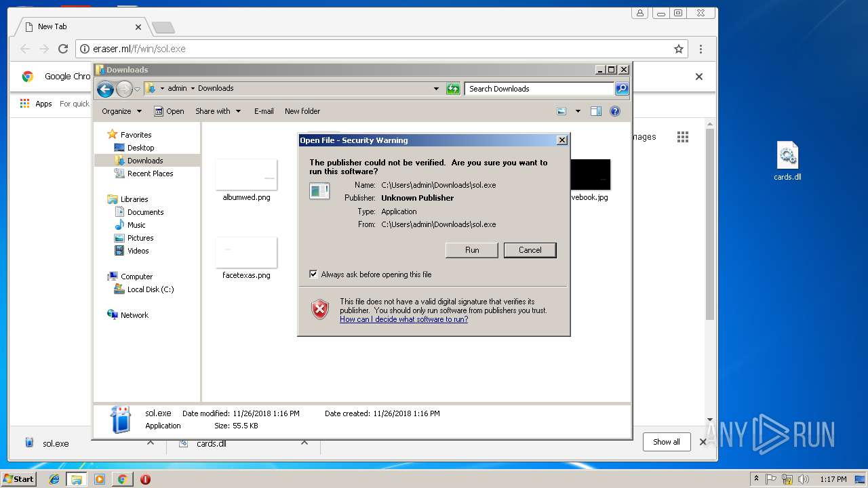Click the Explorer refresh button
The image size is (868, 488).
[453, 89]
